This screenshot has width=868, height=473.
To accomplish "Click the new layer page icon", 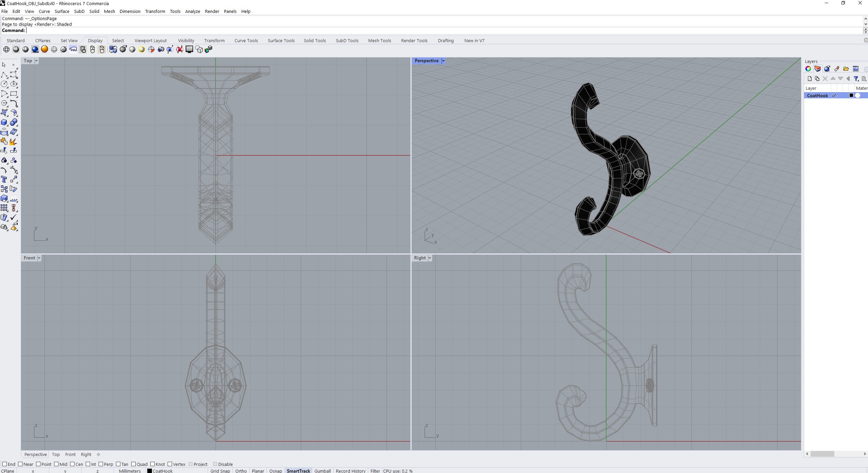I will point(809,79).
